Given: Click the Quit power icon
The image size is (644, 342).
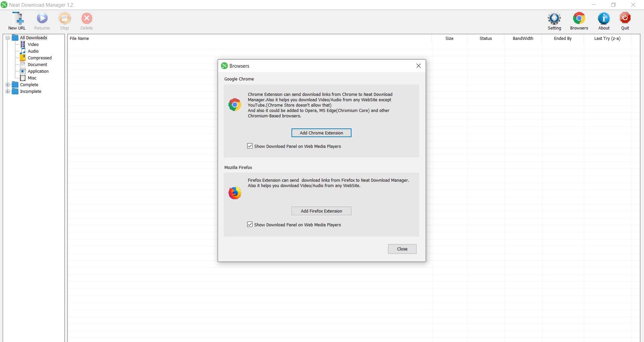Looking at the screenshot, I should click(625, 18).
